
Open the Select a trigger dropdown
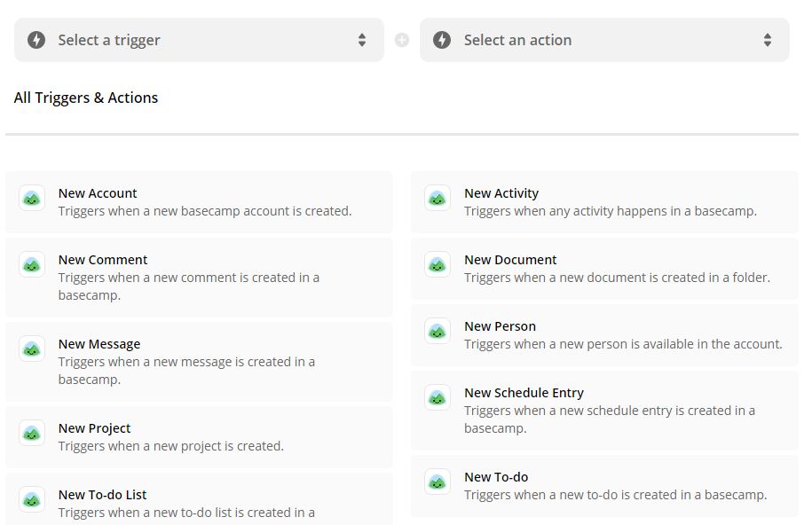click(199, 40)
